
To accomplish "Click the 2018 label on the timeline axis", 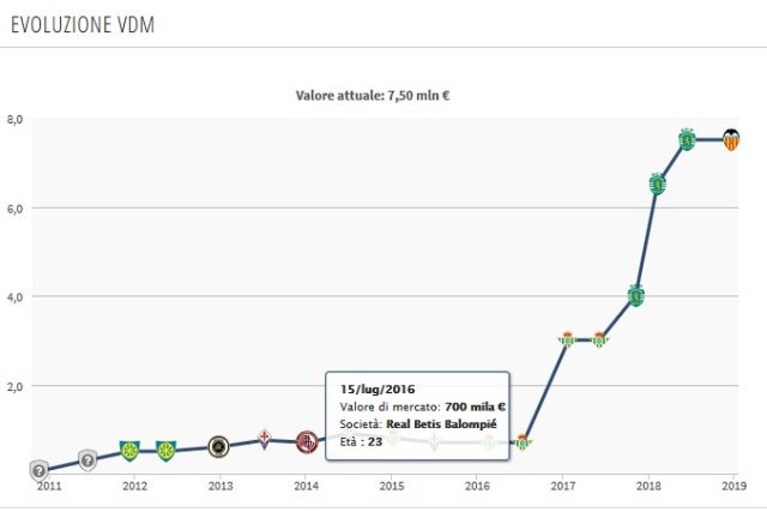I will 649,486.
